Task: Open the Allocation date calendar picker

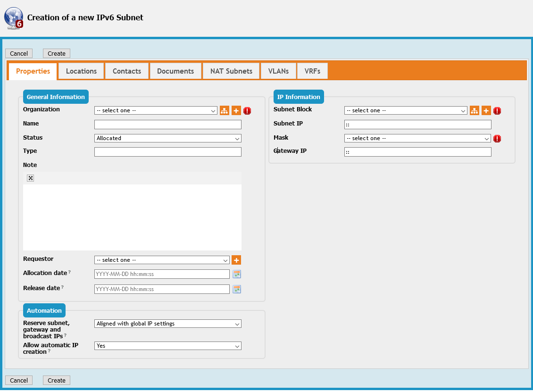Action: tap(236, 274)
